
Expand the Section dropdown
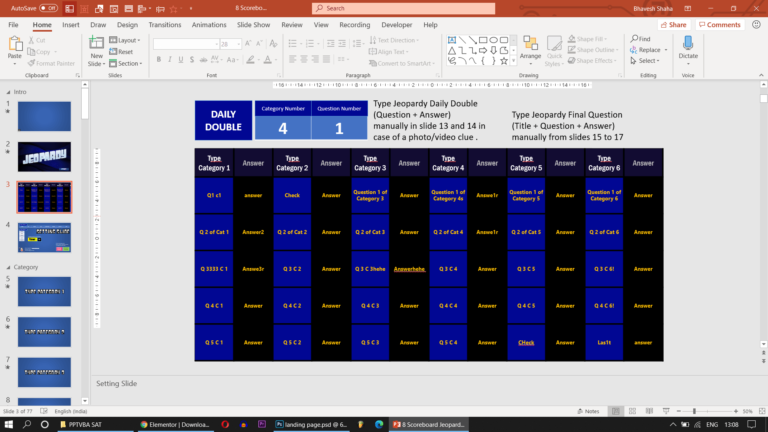tap(126, 63)
